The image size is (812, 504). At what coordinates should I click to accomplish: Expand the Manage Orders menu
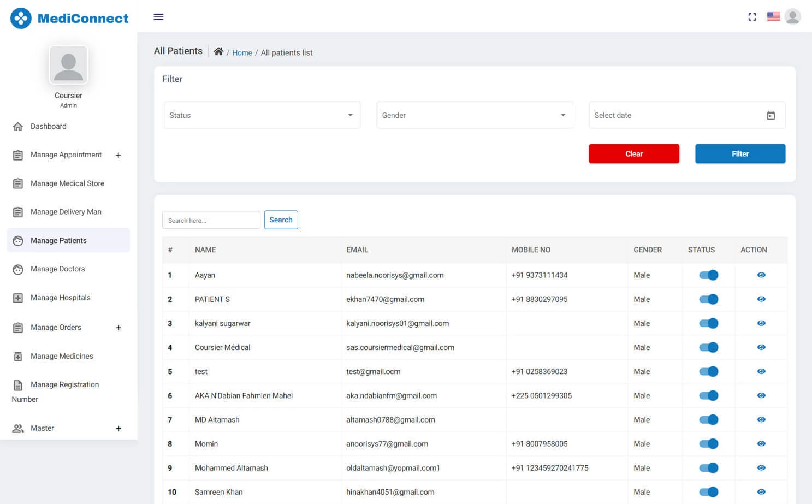point(118,327)
